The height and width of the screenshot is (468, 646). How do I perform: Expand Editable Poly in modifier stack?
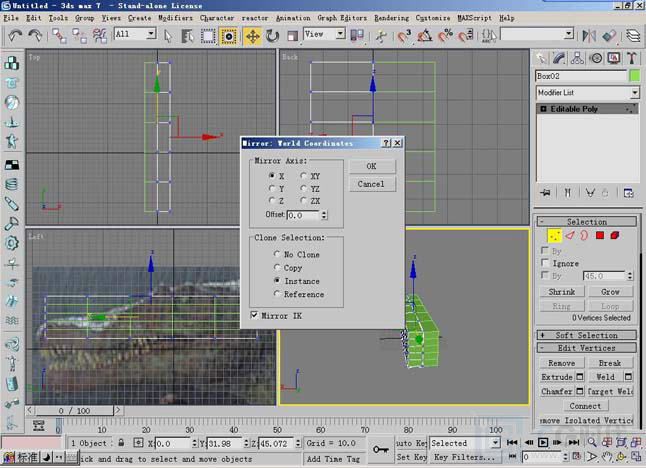click(x=543, y=109)
